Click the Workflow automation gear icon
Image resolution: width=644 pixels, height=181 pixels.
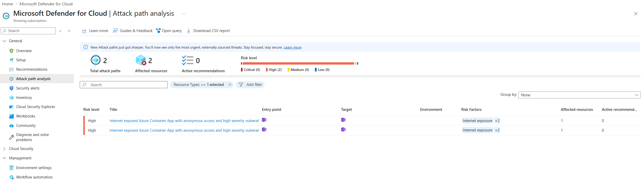tap(11, 177)
